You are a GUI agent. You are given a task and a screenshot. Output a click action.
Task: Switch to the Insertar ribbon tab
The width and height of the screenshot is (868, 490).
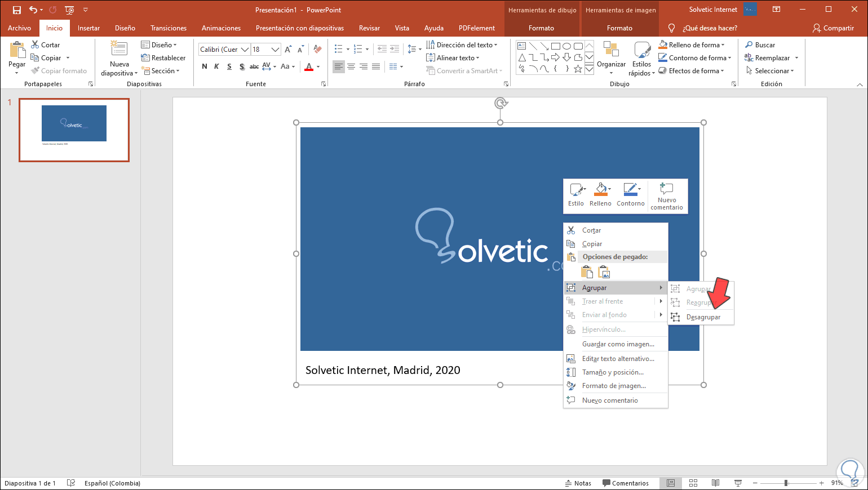[x=88, y=28]
